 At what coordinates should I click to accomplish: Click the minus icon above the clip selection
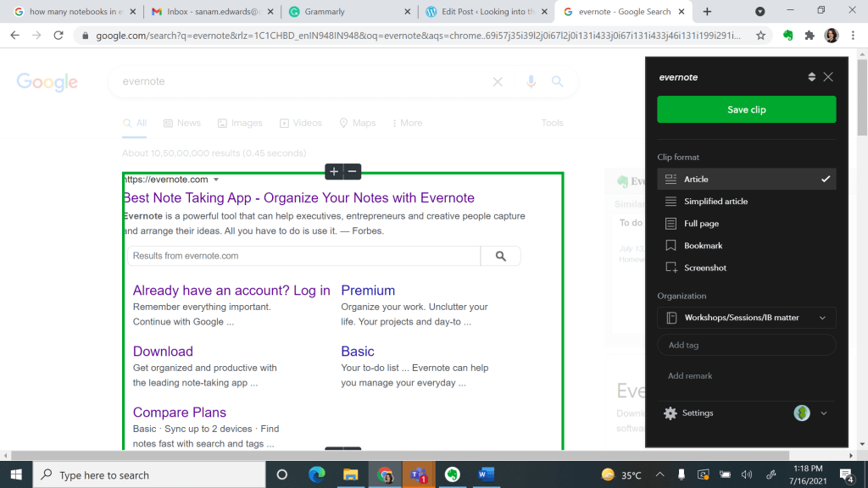[353, 172]
